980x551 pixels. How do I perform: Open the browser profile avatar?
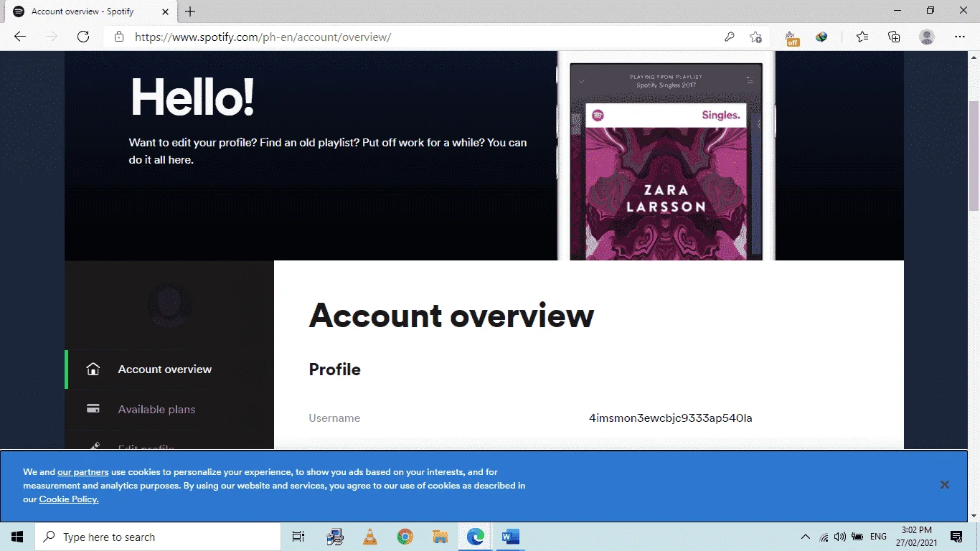927,37
